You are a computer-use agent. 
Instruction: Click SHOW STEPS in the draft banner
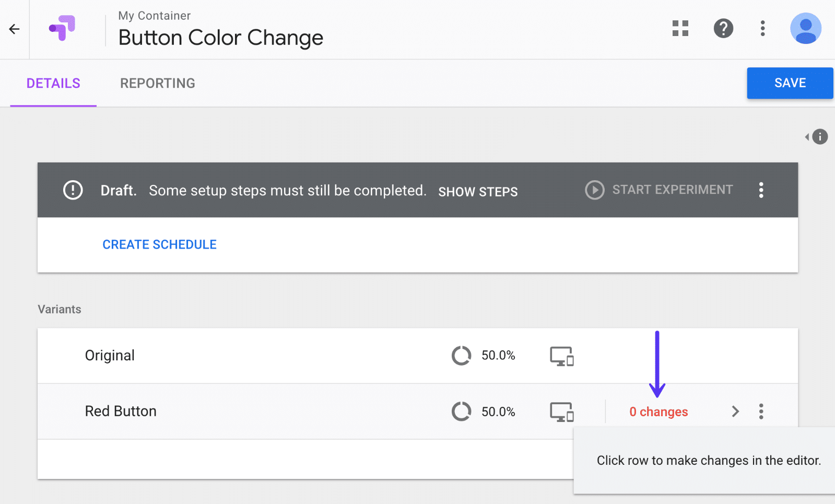point(478,191)
